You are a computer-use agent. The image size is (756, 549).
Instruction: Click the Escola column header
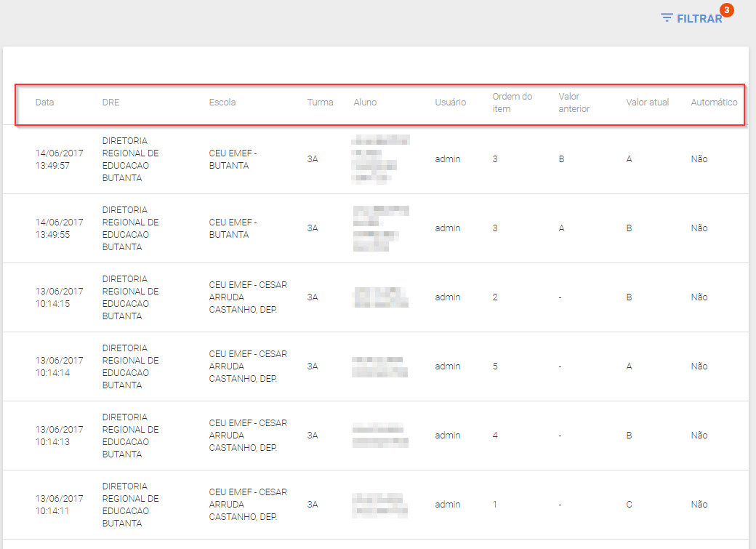[x=222, y=103]
